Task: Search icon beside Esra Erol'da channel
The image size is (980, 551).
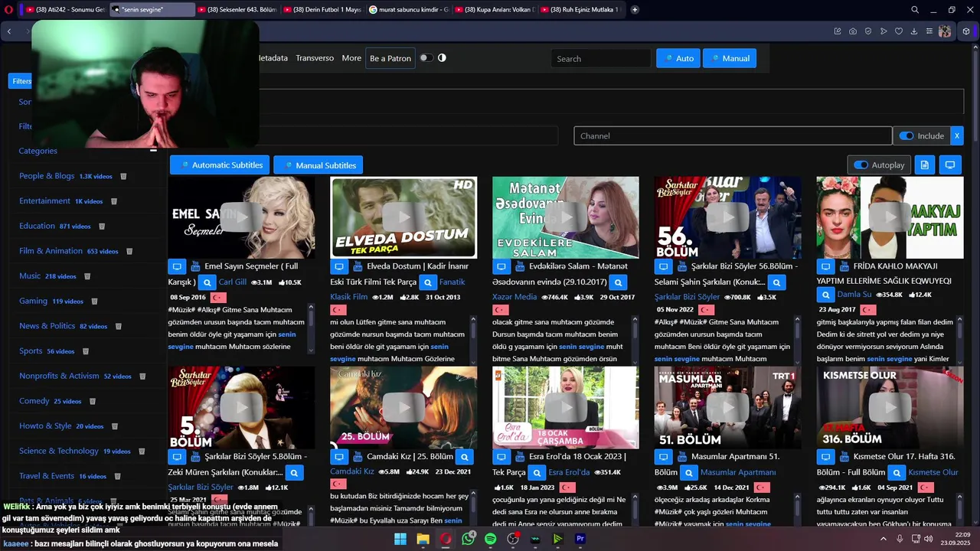Action: (537, 472)
